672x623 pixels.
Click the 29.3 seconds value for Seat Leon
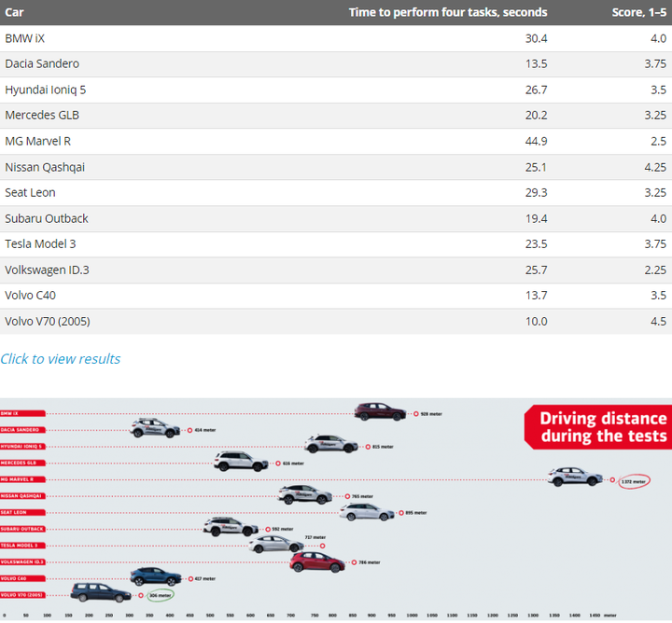(536, 193)
